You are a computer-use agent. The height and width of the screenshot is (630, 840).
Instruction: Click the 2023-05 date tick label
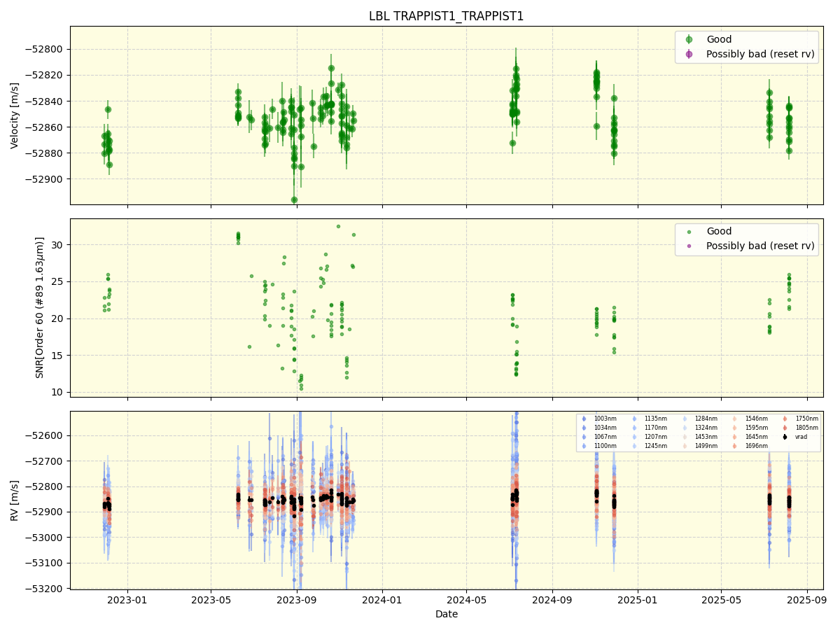point(211,600)
